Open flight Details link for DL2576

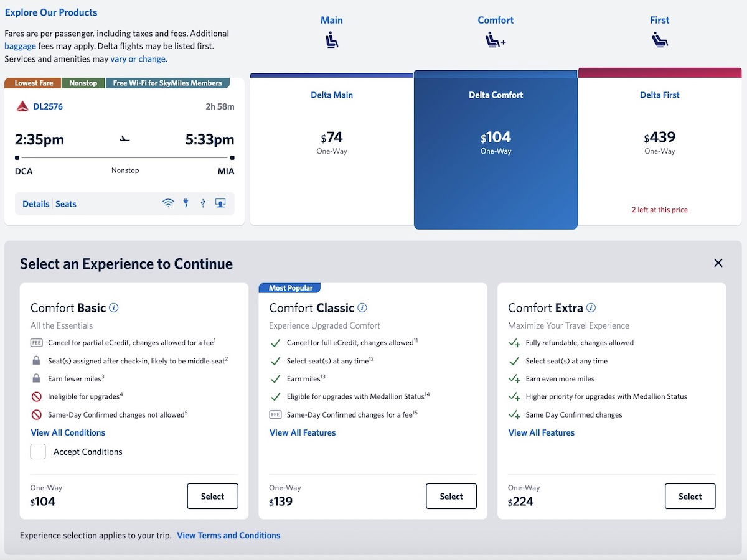point(35,204)
